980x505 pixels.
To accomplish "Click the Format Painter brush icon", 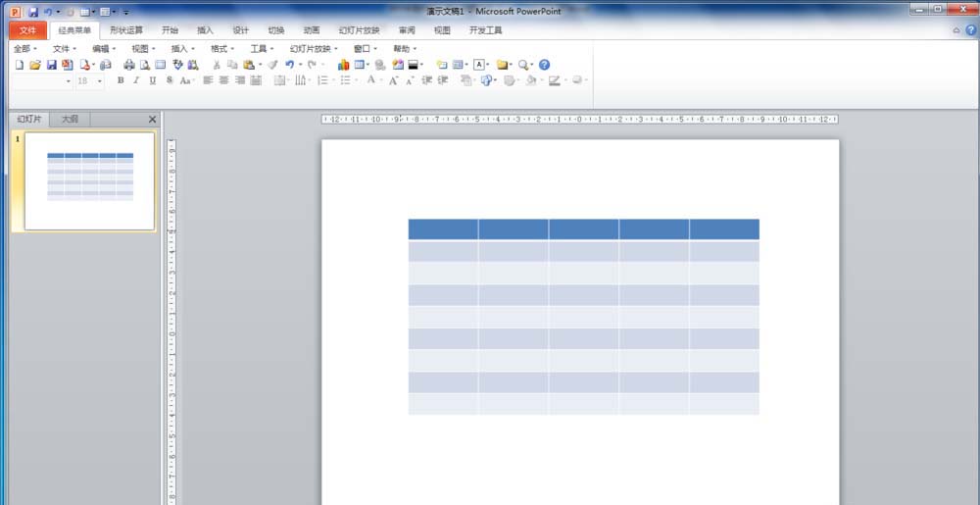I will point(272,65).
